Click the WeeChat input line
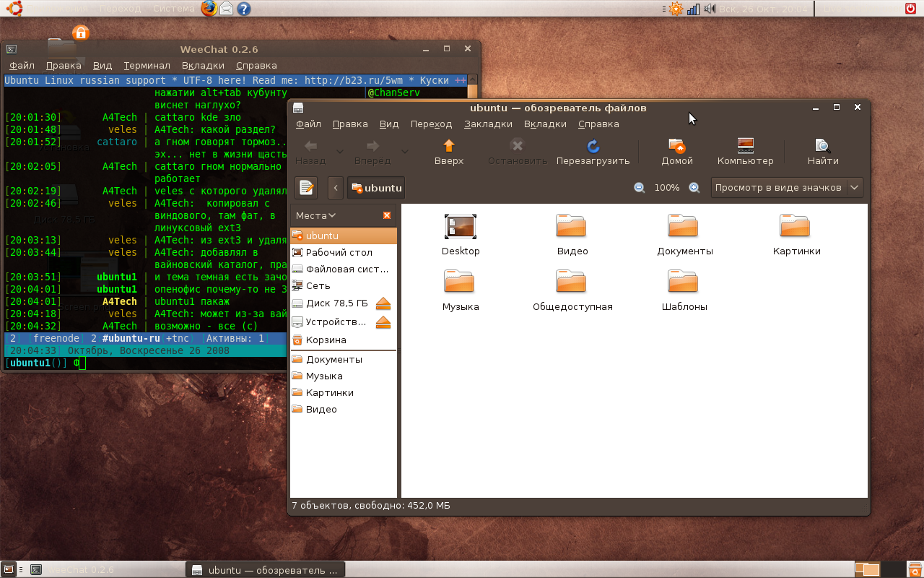The height and width of the screenshot is (578, 924). pyautogui.click(x=145, y=363)
